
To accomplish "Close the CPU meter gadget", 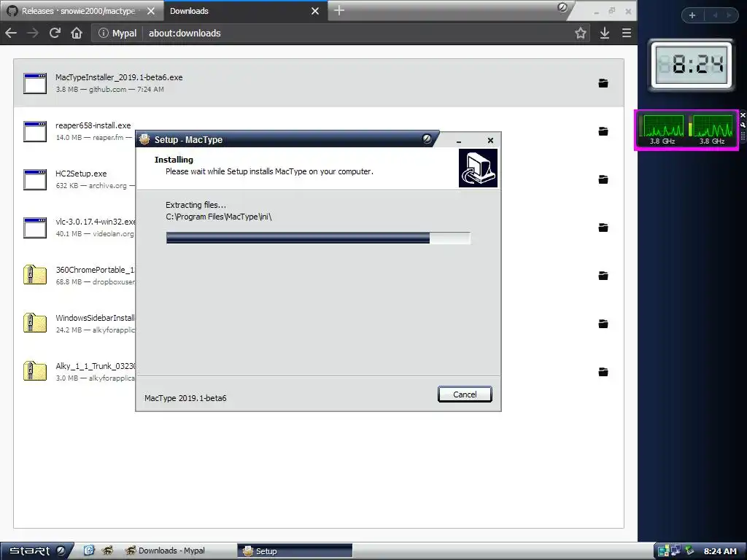I will tap(743, 115).
